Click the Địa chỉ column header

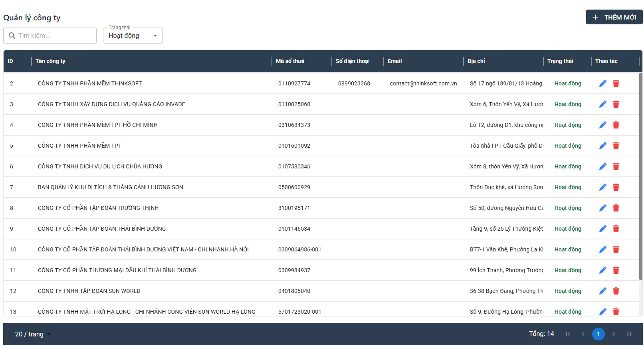pyautogui.click(x=476, y=61)
